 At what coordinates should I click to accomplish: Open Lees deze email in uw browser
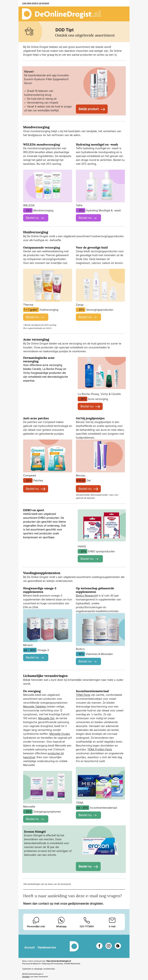click(36, 3)
